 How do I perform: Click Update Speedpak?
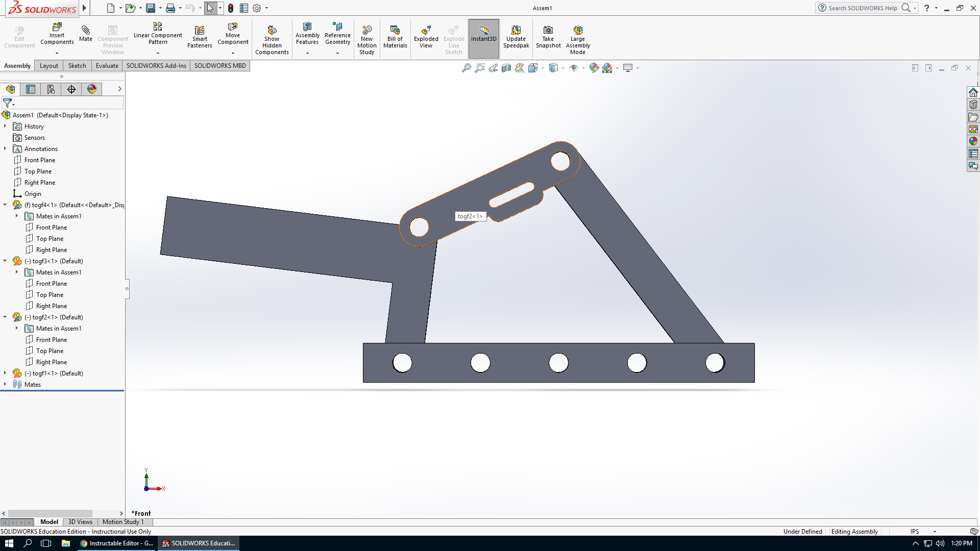[516, 37]
